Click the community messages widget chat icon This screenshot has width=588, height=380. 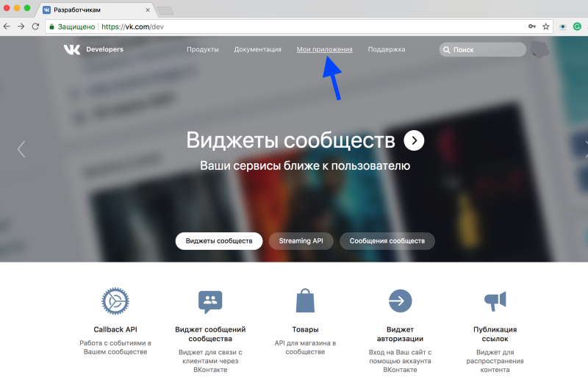[x=210, y=301]
